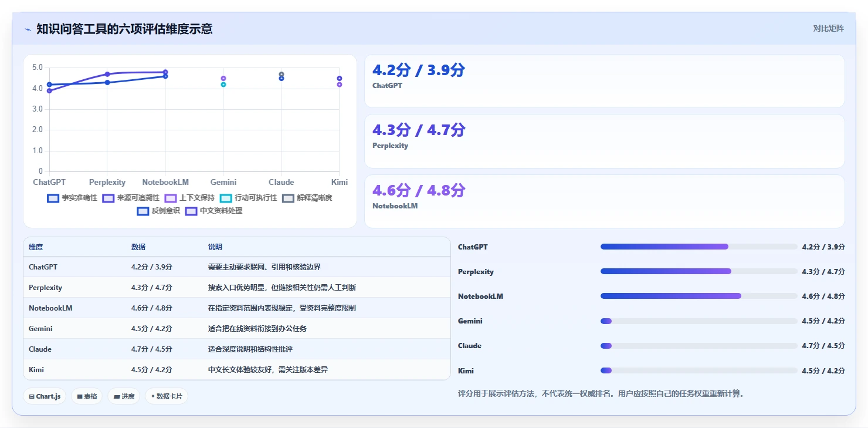868x428 pixels.
Task: Click the Claude label on the chart x-axis
Action: pyautogui.click(x=282, y=182)
